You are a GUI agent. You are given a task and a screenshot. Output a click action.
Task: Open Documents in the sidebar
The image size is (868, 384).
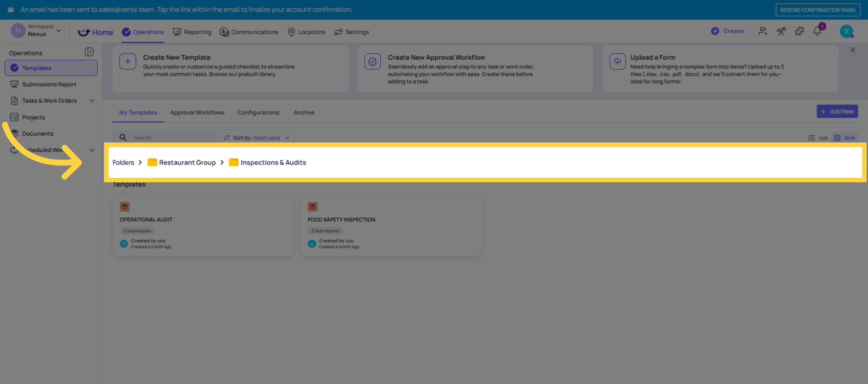click(38, 133)
